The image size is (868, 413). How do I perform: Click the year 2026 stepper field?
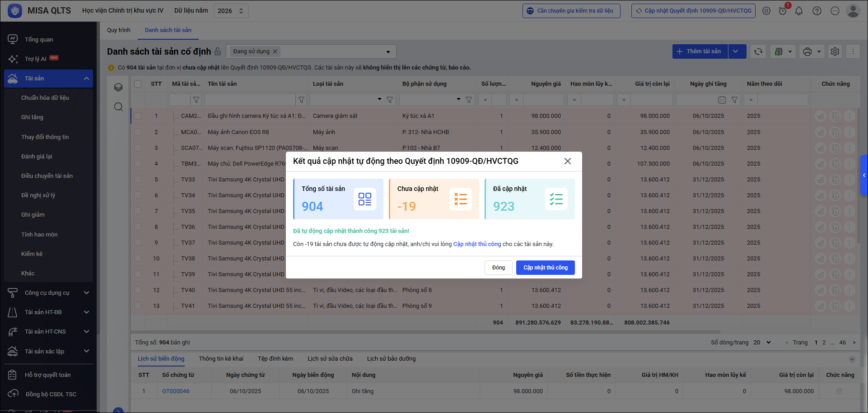tap(230, 11)
